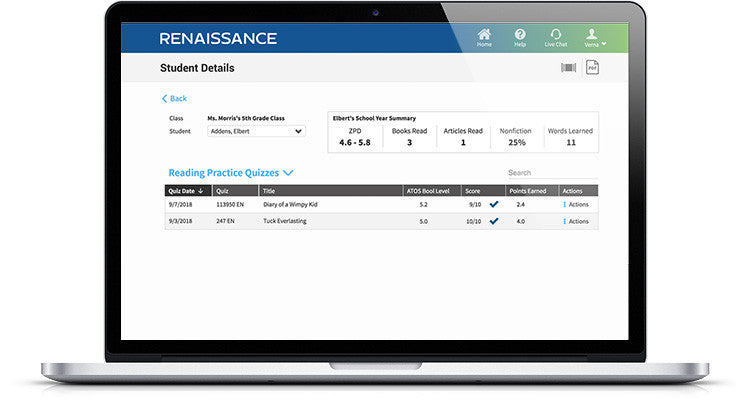The height and width of the screenshot is (400, 756).
Task: Select the Diary of a Wimpy Kid title
Action: pos(292,204)
